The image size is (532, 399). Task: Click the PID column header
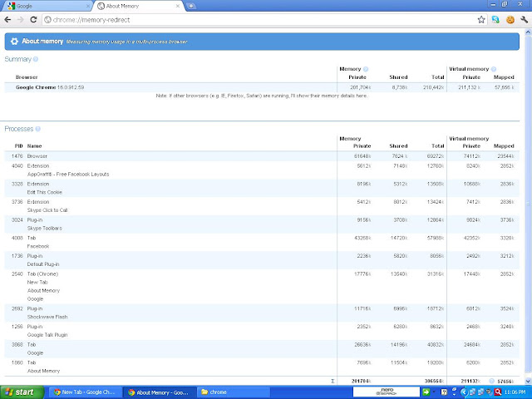point(18,146)
